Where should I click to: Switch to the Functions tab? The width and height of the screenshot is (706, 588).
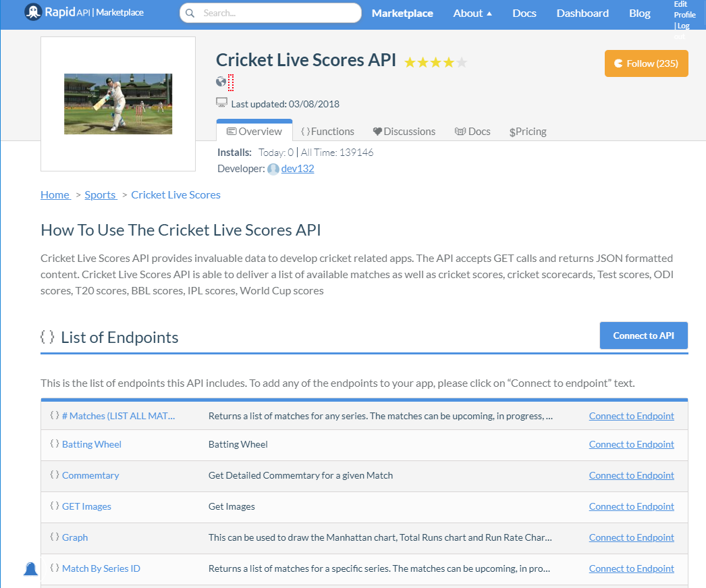click(x=328, y=132)
